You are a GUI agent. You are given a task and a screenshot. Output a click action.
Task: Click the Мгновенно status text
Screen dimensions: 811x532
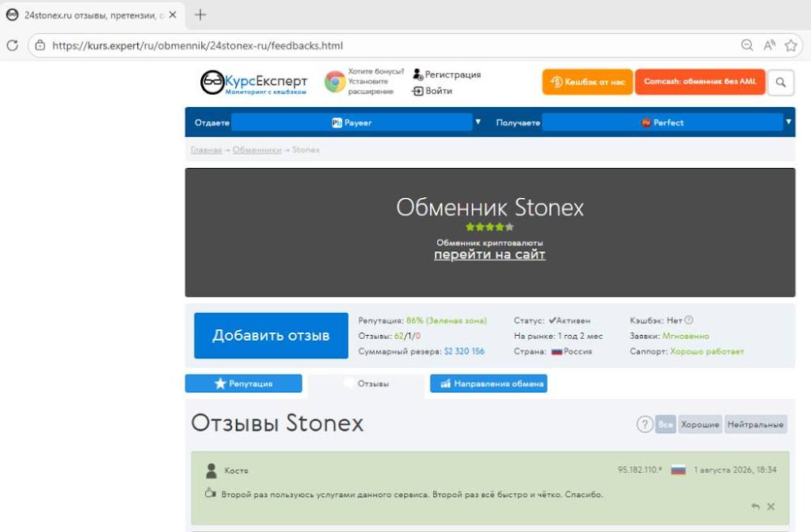(685, 336)
